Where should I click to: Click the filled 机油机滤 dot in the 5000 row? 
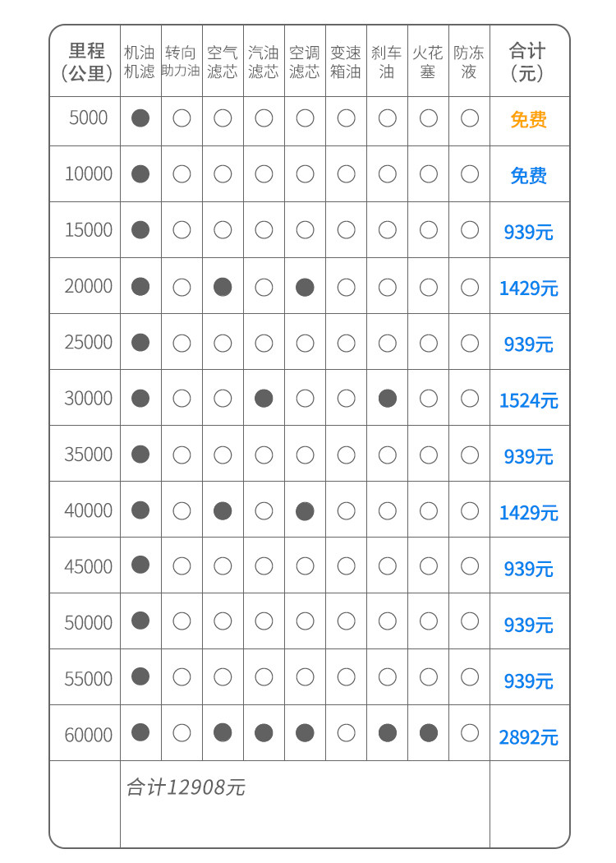(140, 118)
